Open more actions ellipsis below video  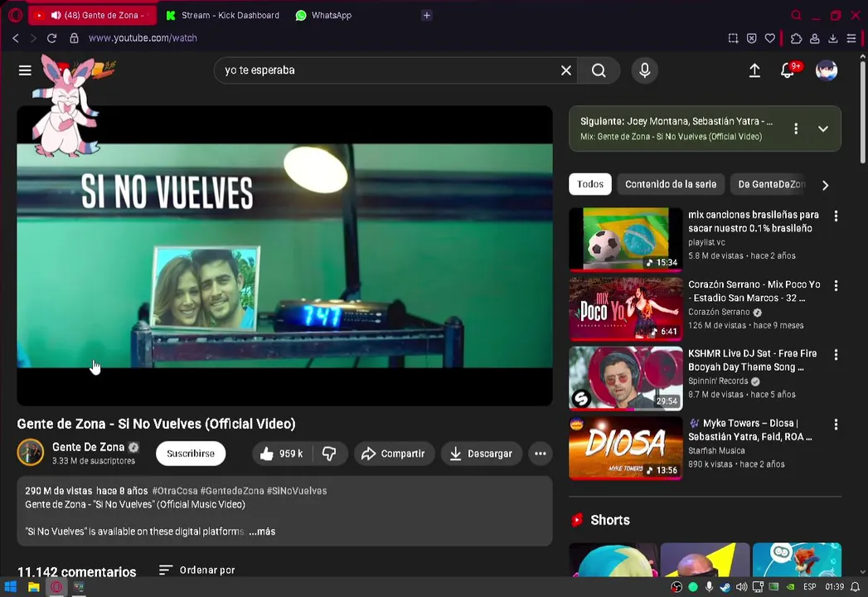(541, 454)
